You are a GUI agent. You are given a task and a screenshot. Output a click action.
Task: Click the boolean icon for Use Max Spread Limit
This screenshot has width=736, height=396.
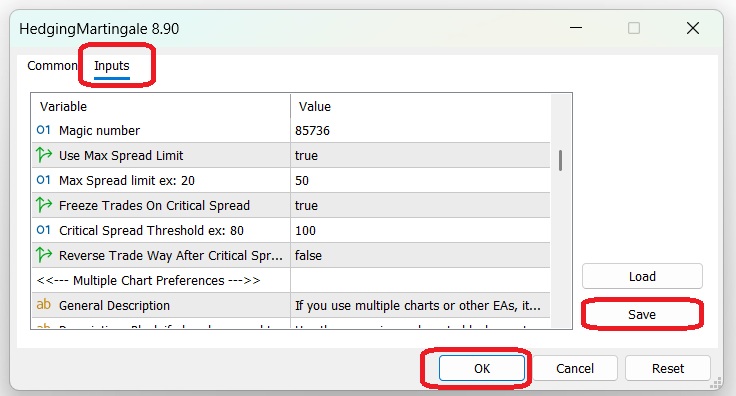pyautogui.click(x=44, y=155)
